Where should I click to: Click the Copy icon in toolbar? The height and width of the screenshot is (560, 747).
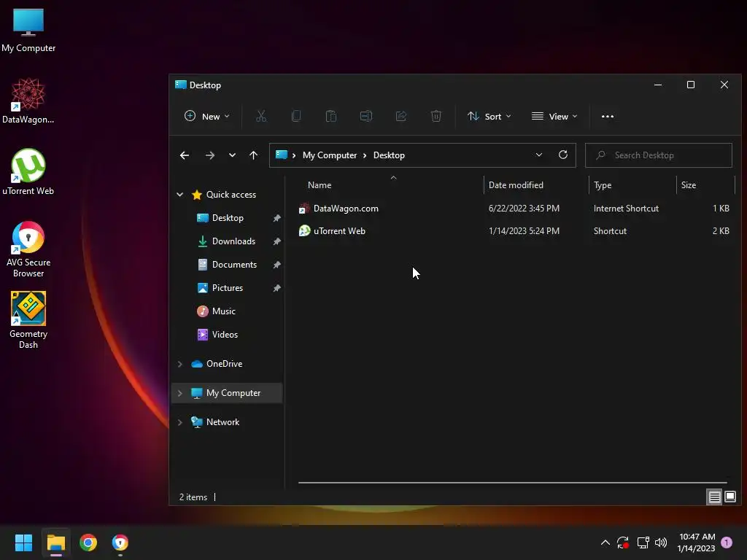tap(296, 116)
